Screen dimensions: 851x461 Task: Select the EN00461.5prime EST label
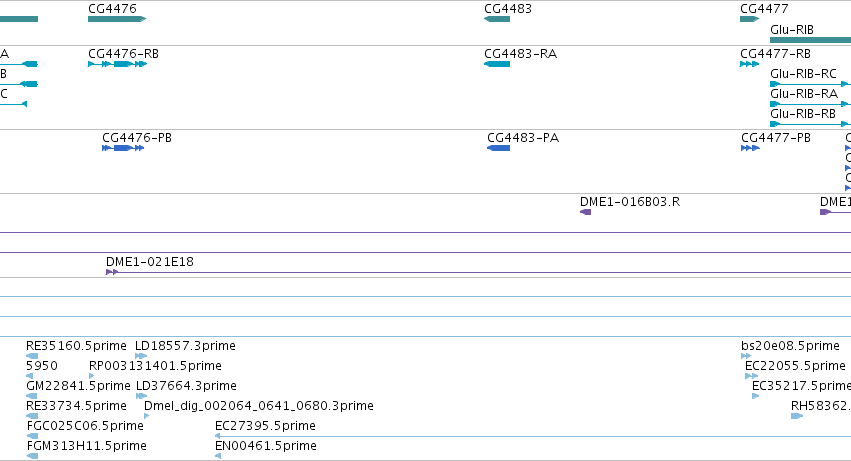click(266, 446)
